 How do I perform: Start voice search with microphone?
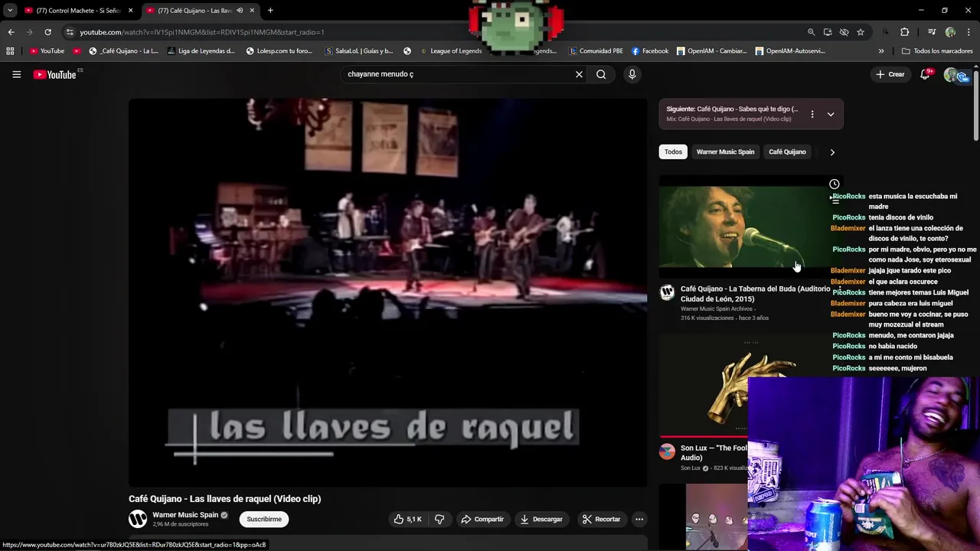click(x=632, y=74)
